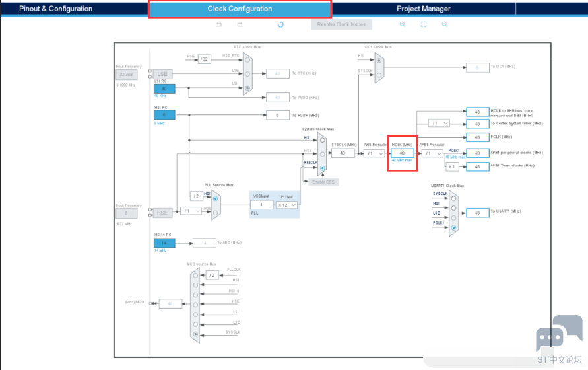Viewport: 588px width, 370px height.
Task: Click the APB1 peripheral clocks value box
Action: pyautogui.click(x=478, y=153)
